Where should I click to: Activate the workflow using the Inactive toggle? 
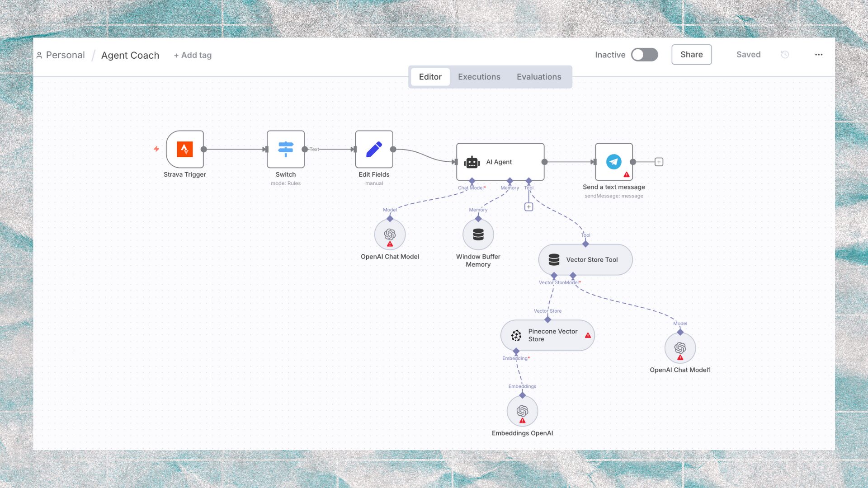pyautogui.click(x=644, y=54)
